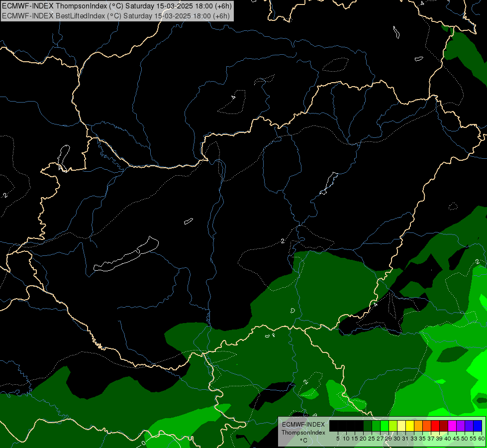Click the legend's ThompsonIndex label
The width and height of the screenshot is (487, 448).
coord(303,433)
